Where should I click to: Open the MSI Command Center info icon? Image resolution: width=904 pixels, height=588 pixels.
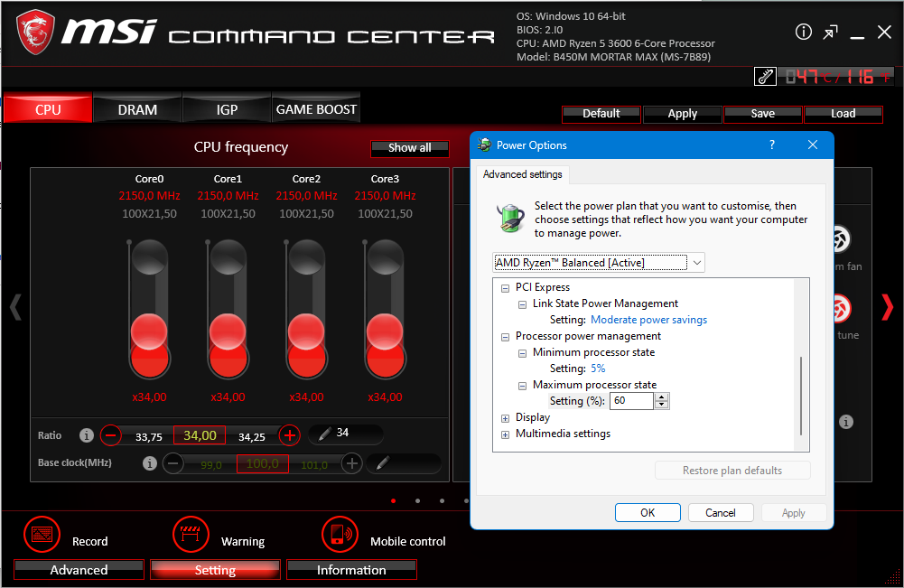803,32
